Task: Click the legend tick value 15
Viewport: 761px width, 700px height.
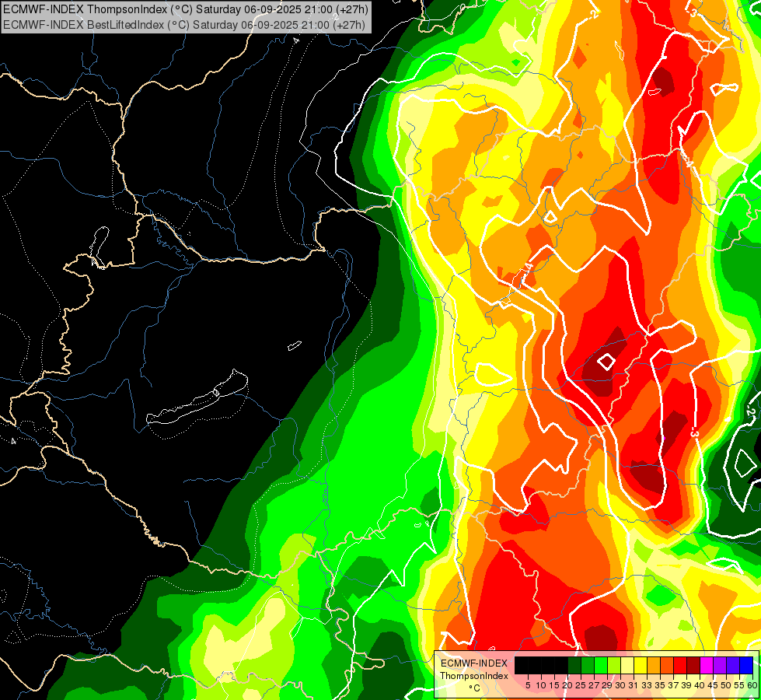Action: click(x=554, y=685)
